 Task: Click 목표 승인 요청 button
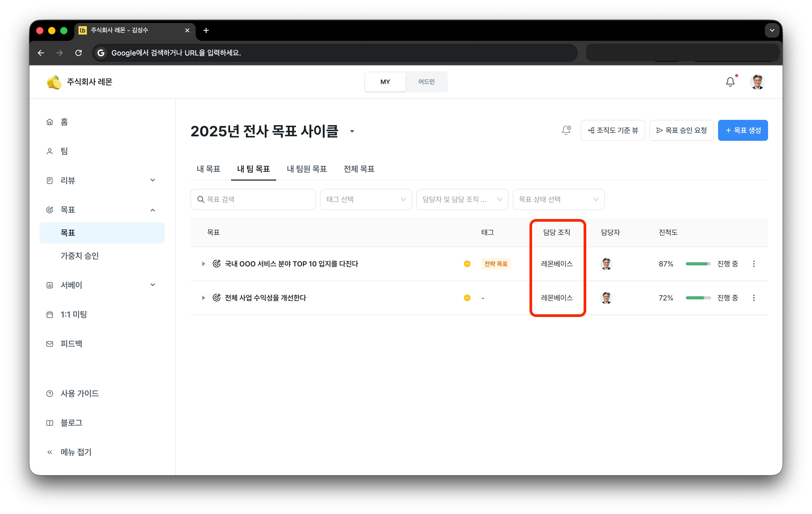pyautogui.click(x=681, y=130)
